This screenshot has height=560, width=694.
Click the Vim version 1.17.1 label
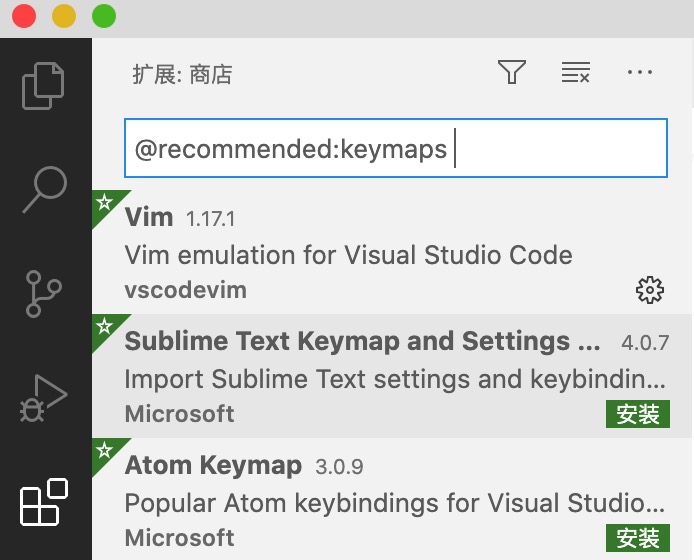click(211, 219)
